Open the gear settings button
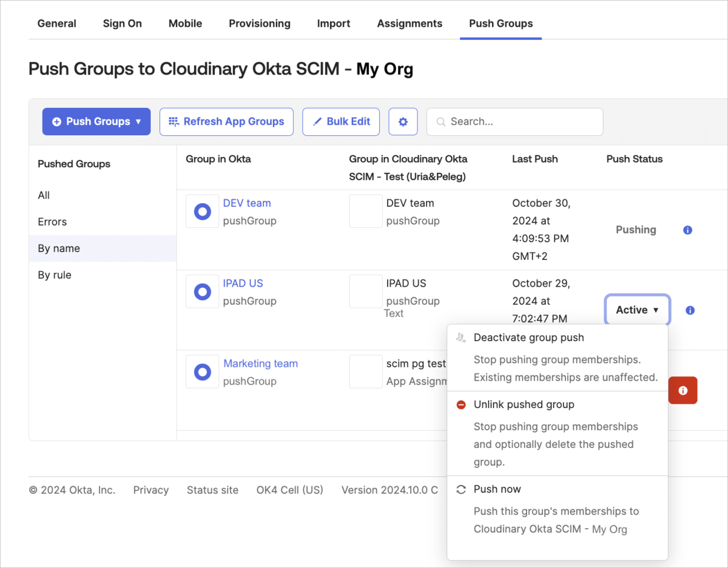The width and height of the screenshot is (728, 568). point(403,122)
